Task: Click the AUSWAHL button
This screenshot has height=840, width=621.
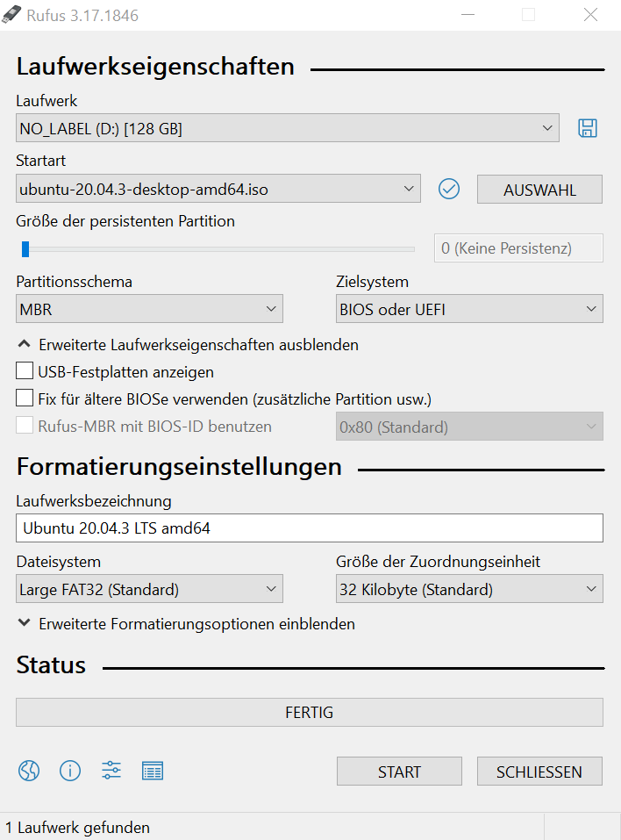Action: (539, 189)
